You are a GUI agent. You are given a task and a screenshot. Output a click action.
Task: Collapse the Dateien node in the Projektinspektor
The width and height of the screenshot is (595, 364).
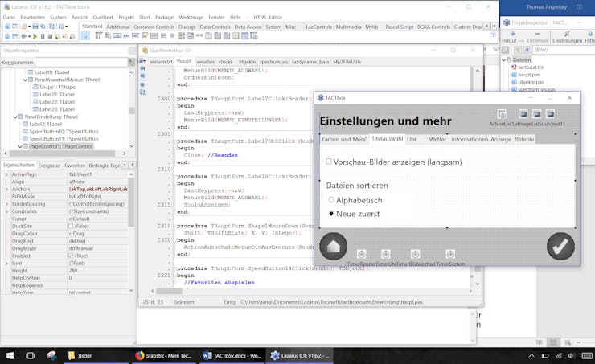[x=503, y=60]
